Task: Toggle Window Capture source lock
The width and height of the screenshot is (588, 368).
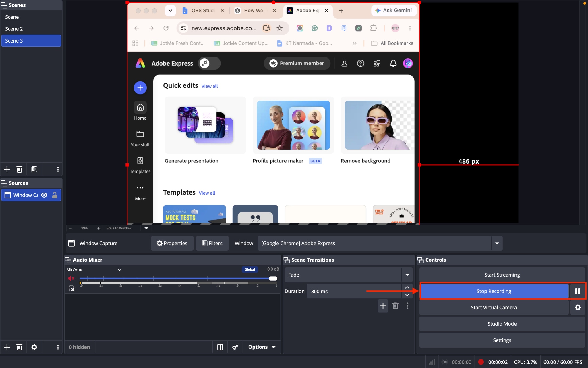Action: [x=55, y=195]
